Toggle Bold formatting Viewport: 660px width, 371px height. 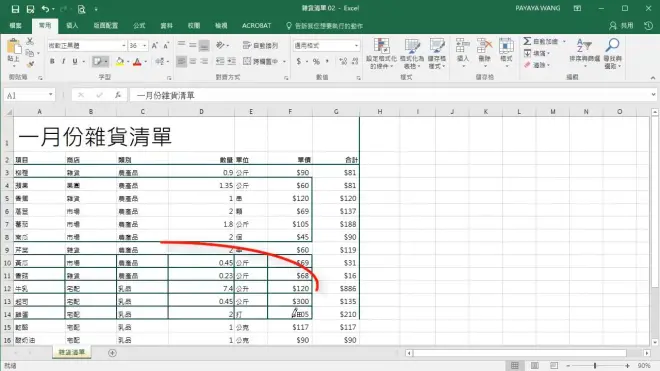tap(52, 61)
